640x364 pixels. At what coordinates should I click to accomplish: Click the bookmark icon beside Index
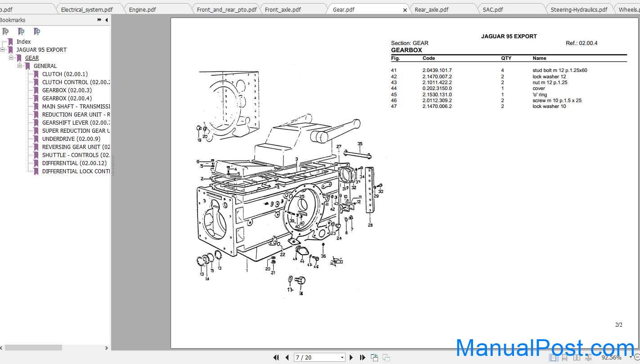(x=10, y=42)
